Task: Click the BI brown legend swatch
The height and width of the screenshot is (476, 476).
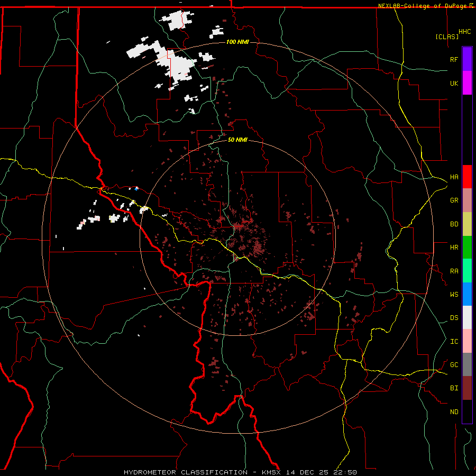Action: point(467,388)
